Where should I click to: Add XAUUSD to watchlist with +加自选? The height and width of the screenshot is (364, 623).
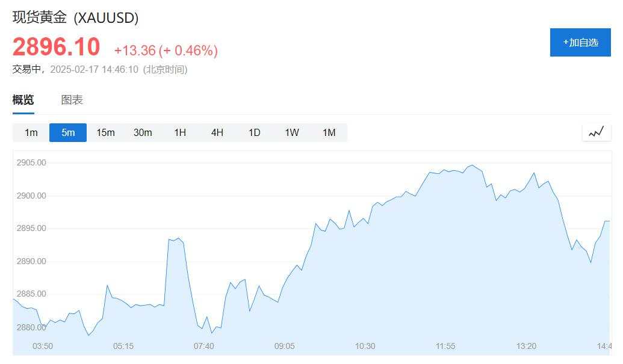pyautogui.click(x=580, y=43)
